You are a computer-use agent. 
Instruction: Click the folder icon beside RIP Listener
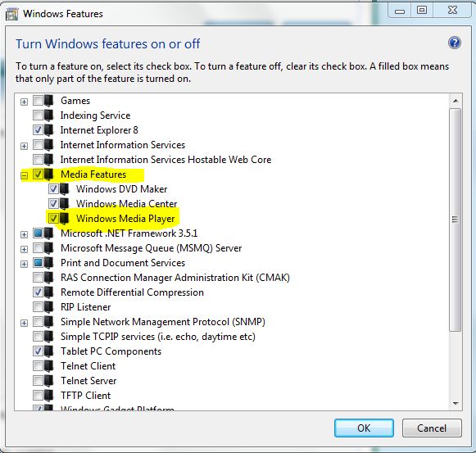pyautogui.click(x=49, y=307)
